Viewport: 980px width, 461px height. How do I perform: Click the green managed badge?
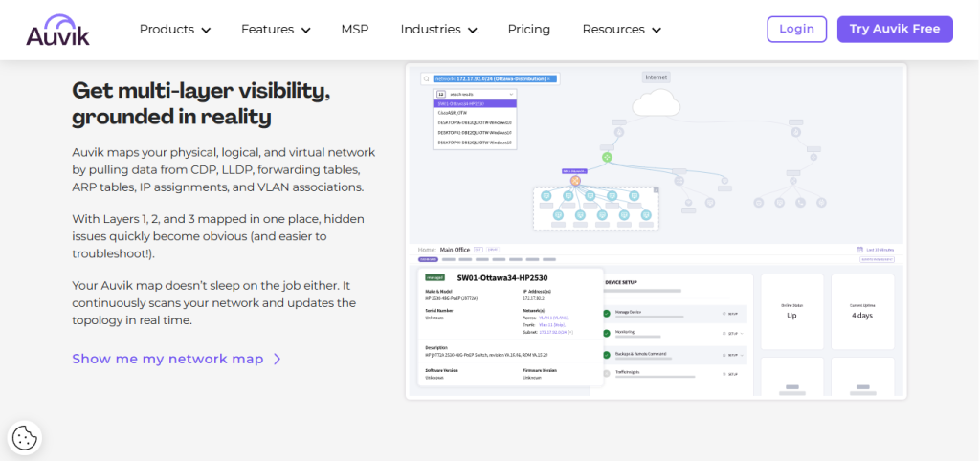click(434, 277)
